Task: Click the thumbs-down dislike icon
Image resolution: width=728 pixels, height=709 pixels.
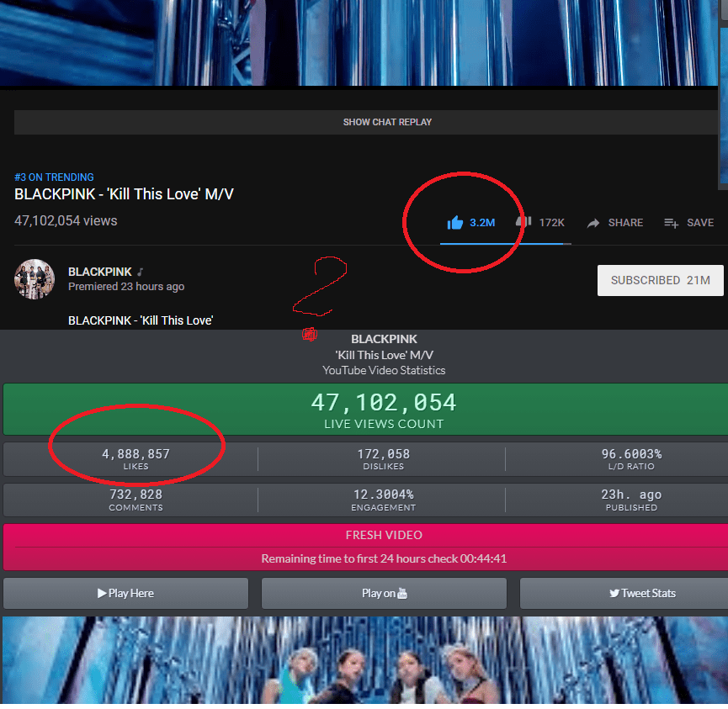Action: pos(523,223)
